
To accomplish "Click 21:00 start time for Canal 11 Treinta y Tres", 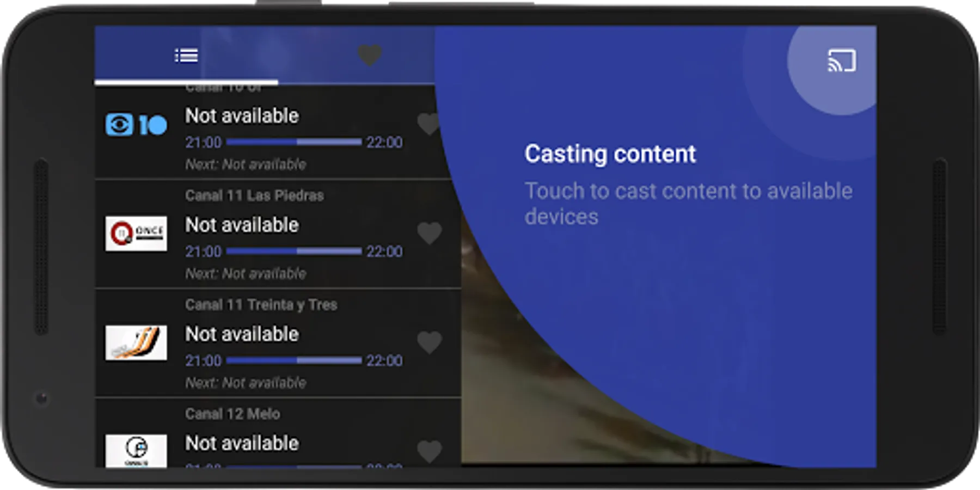I will tap(204, 360).
